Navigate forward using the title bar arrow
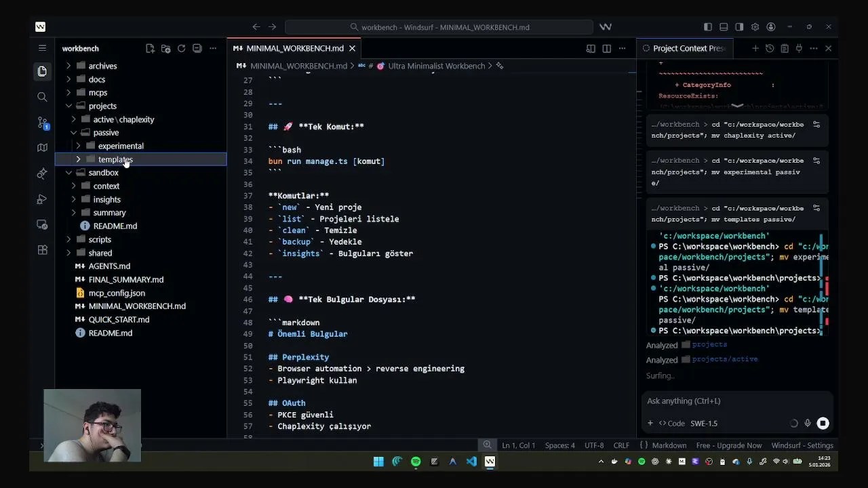Screen dimensions: 868x488 click(272, 27)
